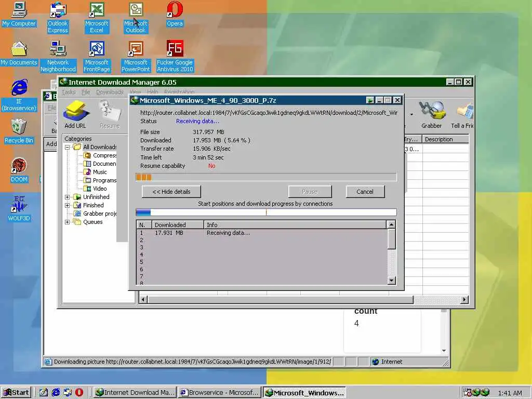Image resolution: width=532 pixels, height=399 pixels.
Task: Open Outlook Express desktop shortcut
Action: [58, 18]
